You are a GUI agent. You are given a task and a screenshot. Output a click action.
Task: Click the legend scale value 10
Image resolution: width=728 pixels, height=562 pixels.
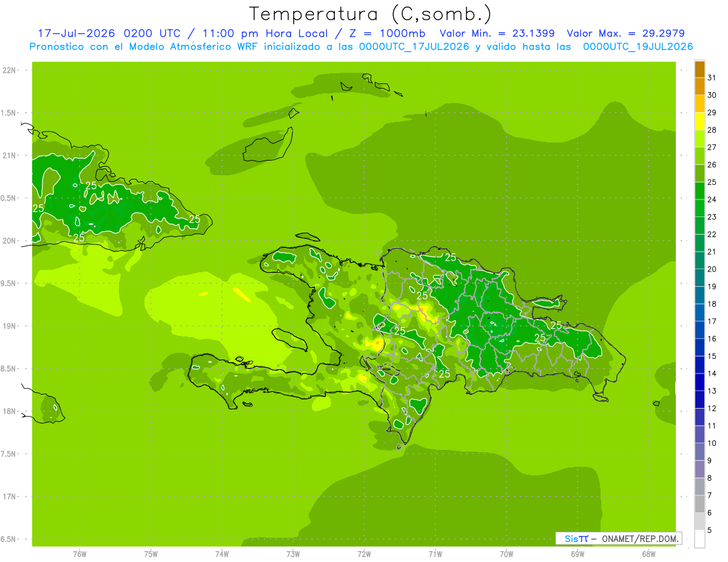click(x=712, y=443)
